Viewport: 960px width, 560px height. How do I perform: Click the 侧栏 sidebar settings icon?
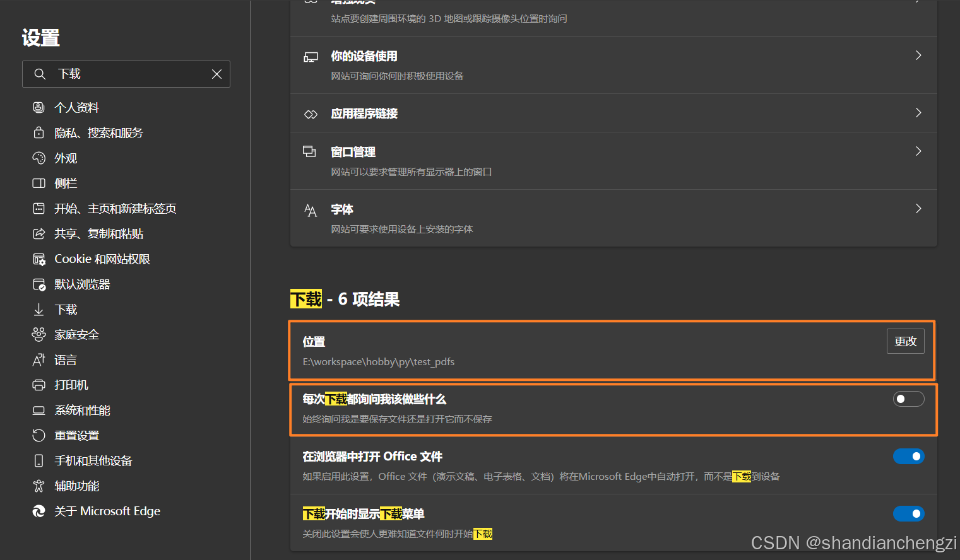click(x=39, y=183)
